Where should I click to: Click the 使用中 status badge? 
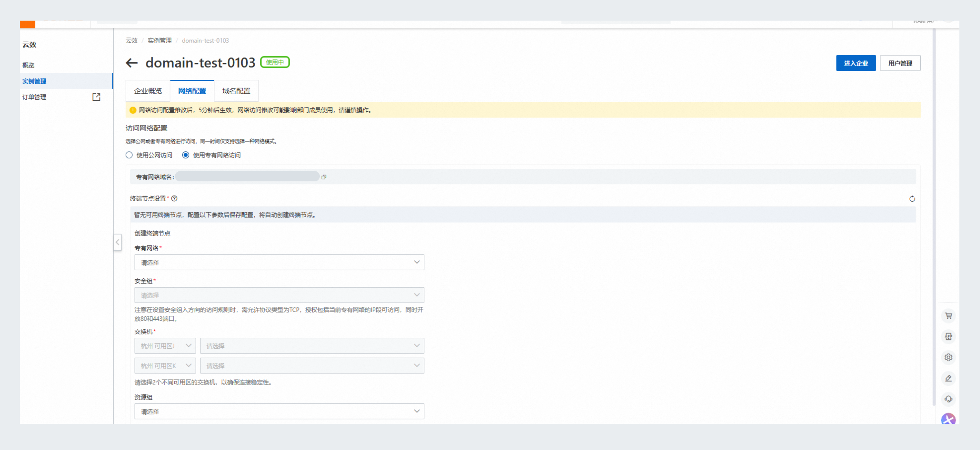tap(275, 62)
